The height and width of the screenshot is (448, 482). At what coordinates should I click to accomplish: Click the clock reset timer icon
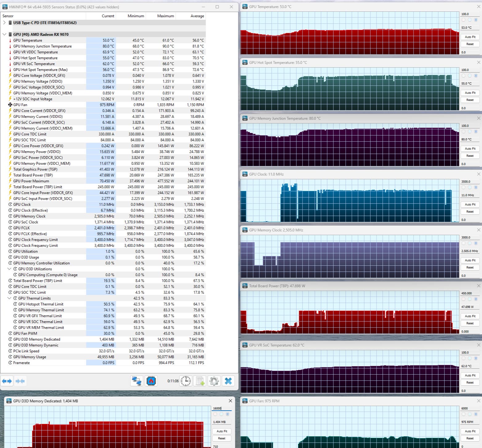click(x=186, y=381)
